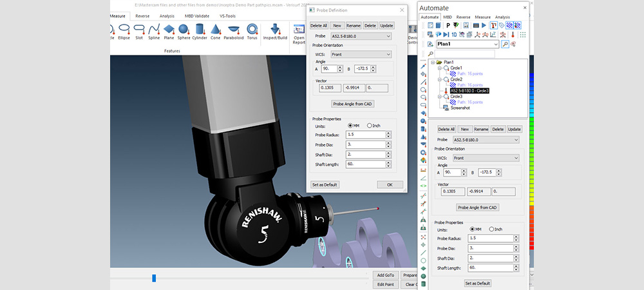Toggle the blue hatched path icon in Automate toolbar
The width and height of the screenshot is (644, 290).
click(x=509, y=26)
